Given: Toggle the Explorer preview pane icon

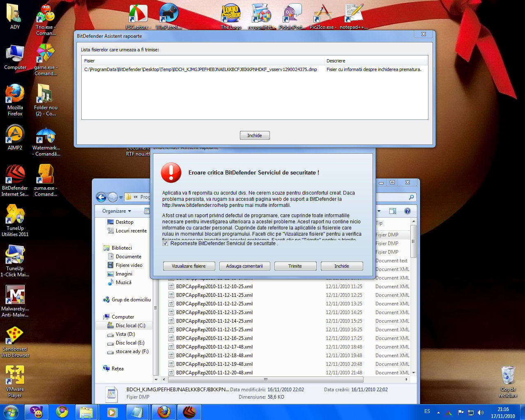Looking at the screenshot, I should 392,211.
